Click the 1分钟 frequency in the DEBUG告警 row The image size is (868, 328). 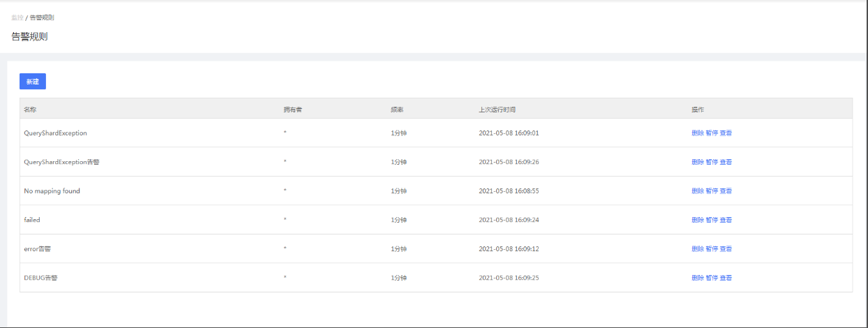coord(398,278)
